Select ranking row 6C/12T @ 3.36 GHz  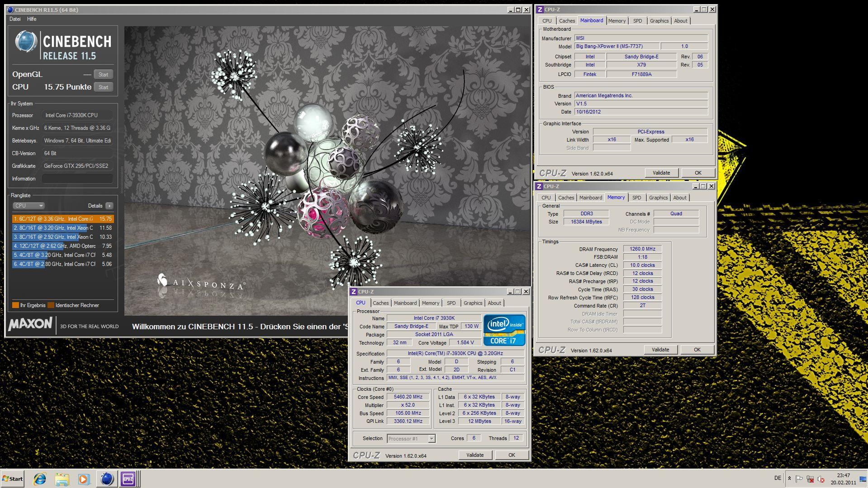point(63,219)
